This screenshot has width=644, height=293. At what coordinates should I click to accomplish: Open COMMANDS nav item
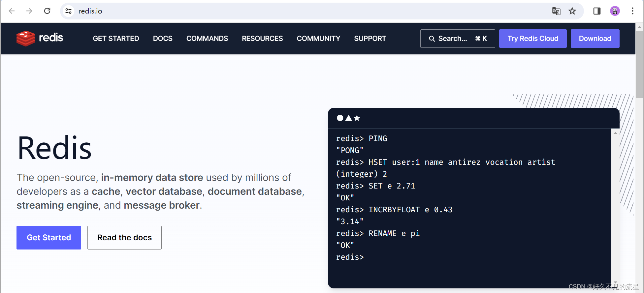pyautogui.click(x=207, y=39)
